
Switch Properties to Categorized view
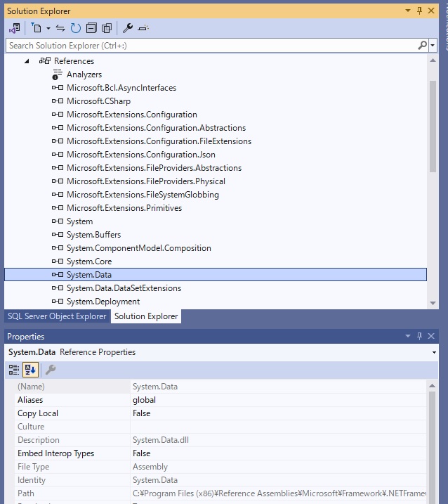(x=14, y=370)
